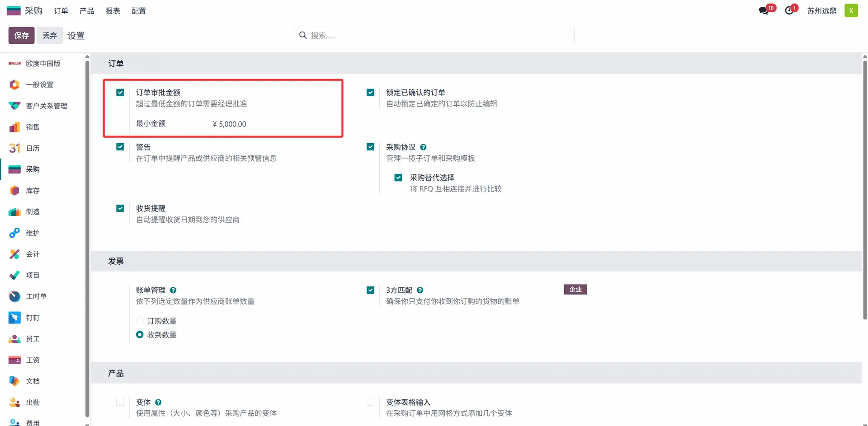Click the help icon beside 账单管理
Viewport: 868px width, 426px height.
click(x=173, y=290)
